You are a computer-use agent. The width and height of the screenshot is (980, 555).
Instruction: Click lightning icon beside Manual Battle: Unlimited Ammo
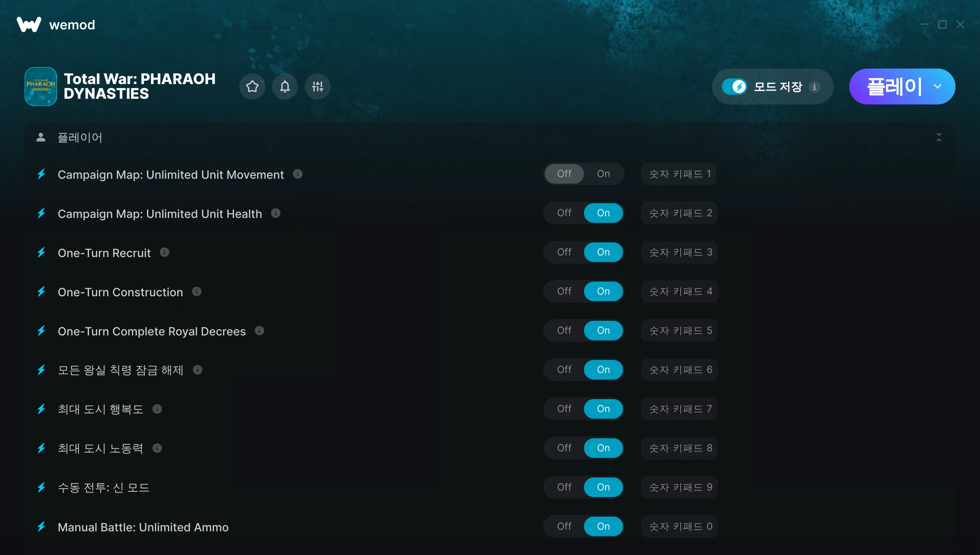coord(41,527)
